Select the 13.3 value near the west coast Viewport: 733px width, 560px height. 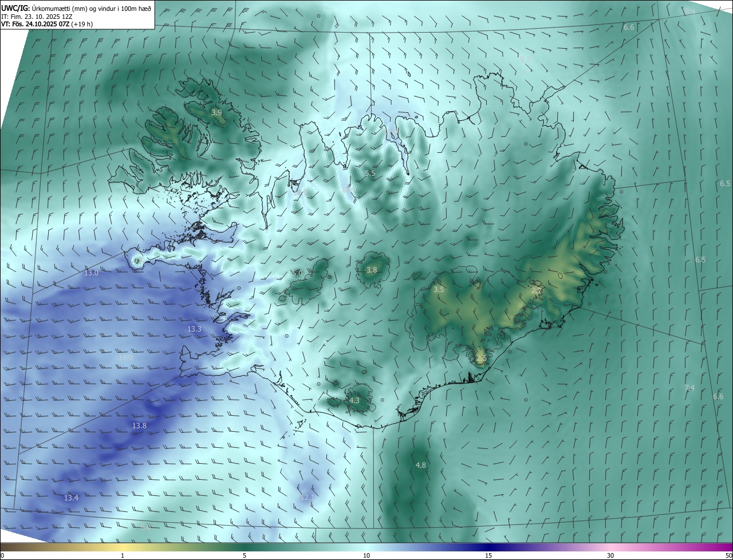point(194,329)
